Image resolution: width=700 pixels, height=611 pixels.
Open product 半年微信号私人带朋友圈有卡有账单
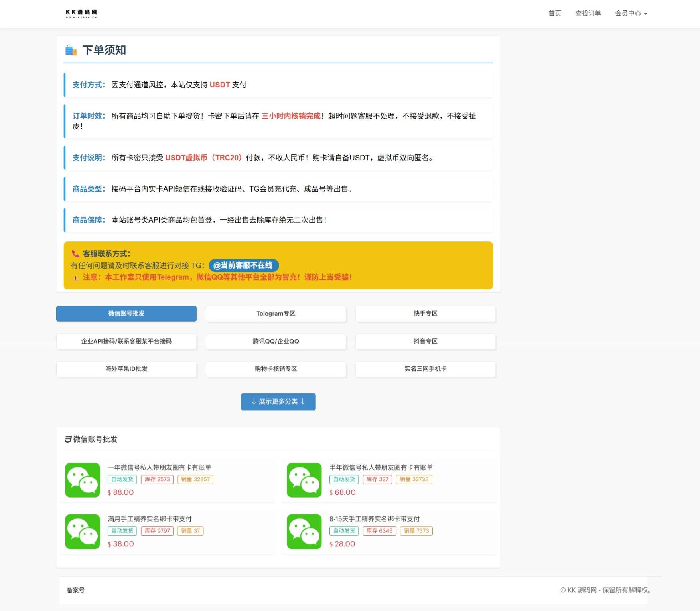click(381, 467)
